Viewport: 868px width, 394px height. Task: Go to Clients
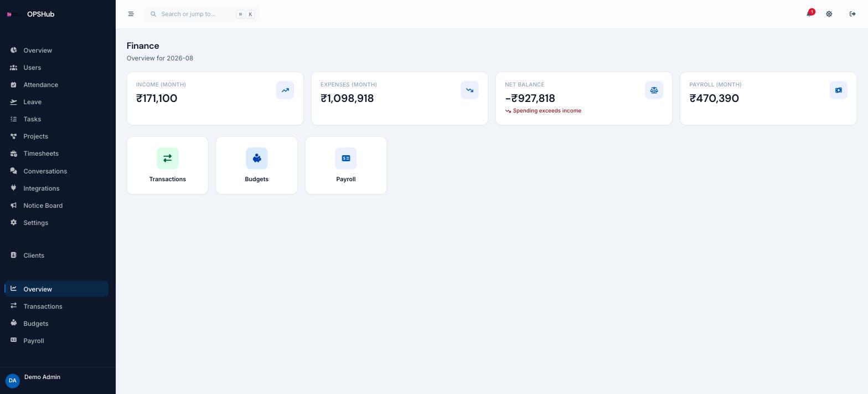coord(56,255)
